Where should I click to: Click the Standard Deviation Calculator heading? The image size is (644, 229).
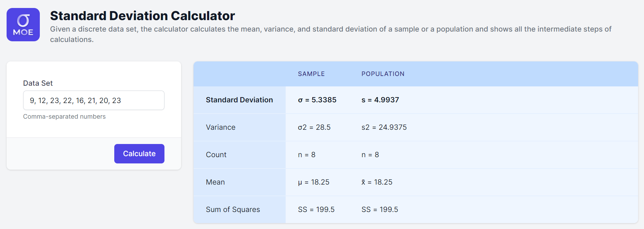pyautogui.click(x=142, y=16)
